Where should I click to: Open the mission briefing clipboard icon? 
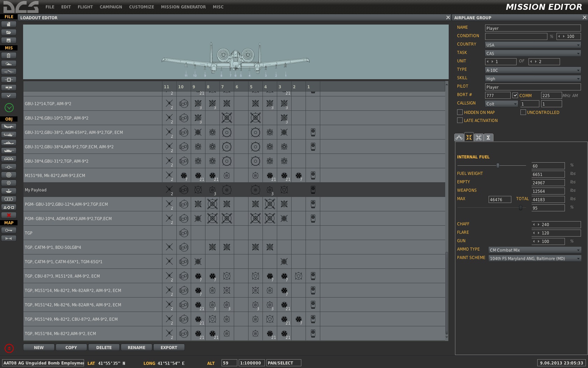(x=9, y=55)
